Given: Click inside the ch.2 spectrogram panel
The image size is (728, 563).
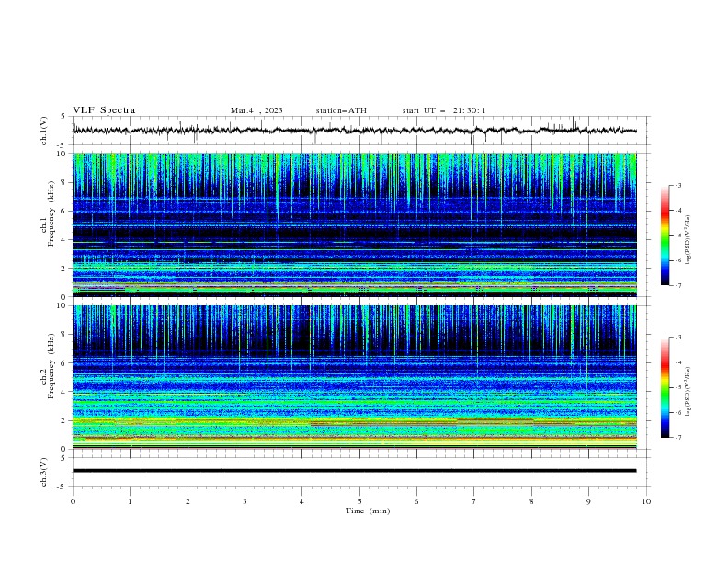Looking at the screenshot, I should pos(354,377).
